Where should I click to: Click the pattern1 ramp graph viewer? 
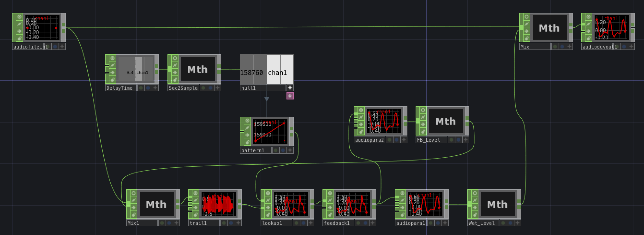tap(270, 131)
